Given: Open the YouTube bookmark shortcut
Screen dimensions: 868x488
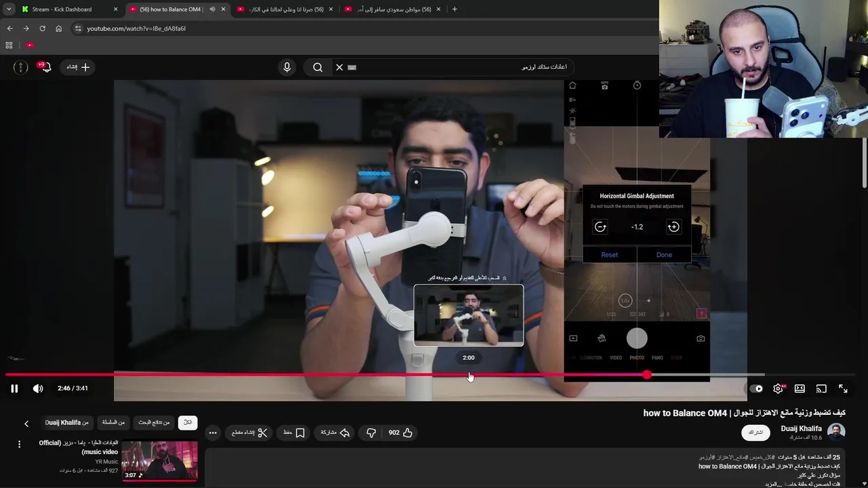Looking at the screenshot, I should (x=30, y=45).
